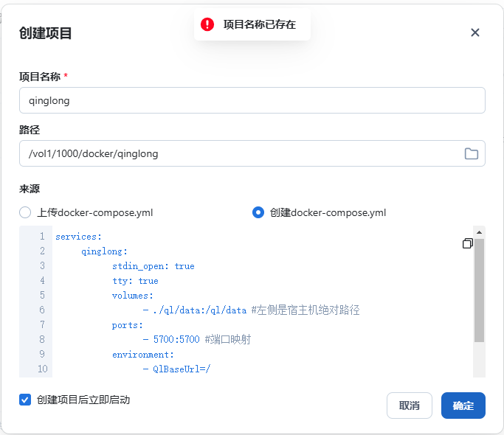Place cursor on line 1 services:
This screenshot has width=504, height=435.
tap(78, 237)
